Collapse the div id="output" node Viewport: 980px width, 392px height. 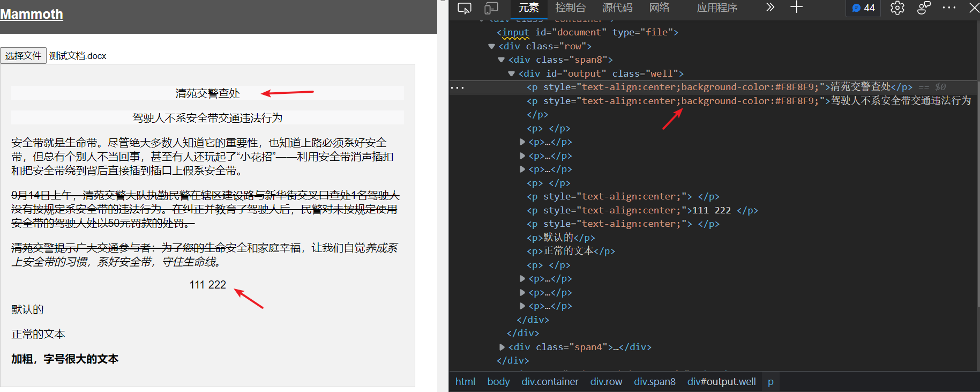pyautogui.click(x=511, y=74)
